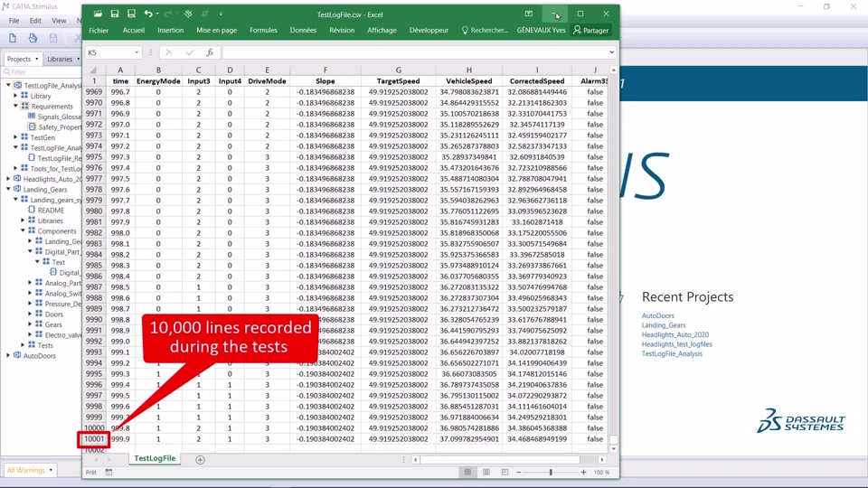Expand AutoDoors project node

[x=8, y=356]
